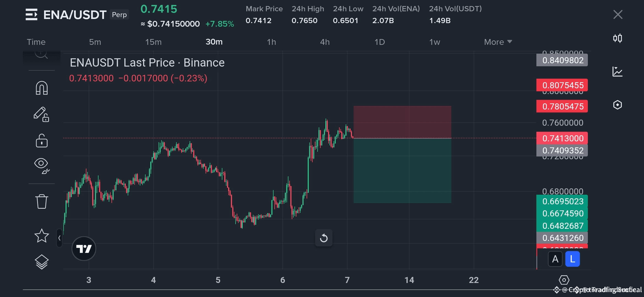
Task: Click the Perp contract badge
Action: [119, 15]
